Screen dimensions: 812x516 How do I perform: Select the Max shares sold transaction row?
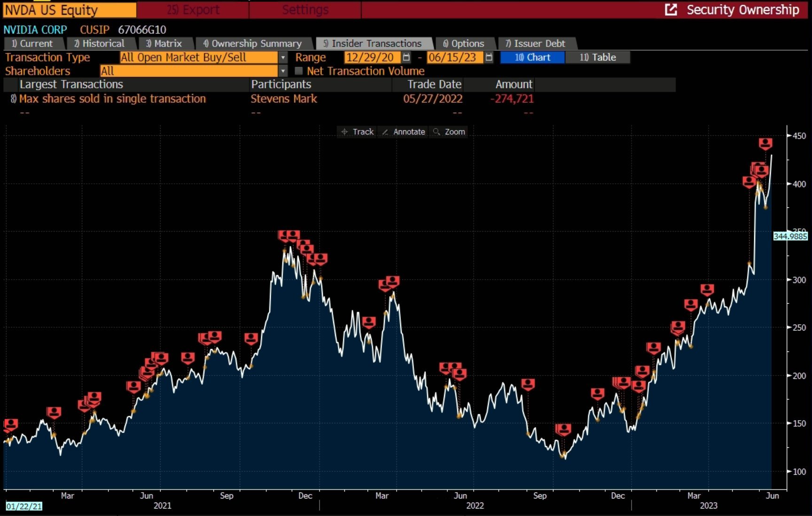click(x=272, y=99)
